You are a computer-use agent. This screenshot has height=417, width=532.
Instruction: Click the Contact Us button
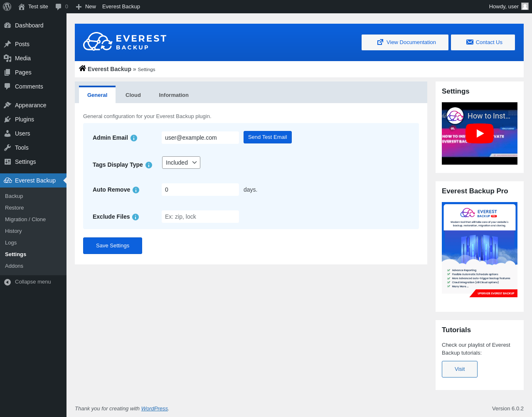[483, 42]
